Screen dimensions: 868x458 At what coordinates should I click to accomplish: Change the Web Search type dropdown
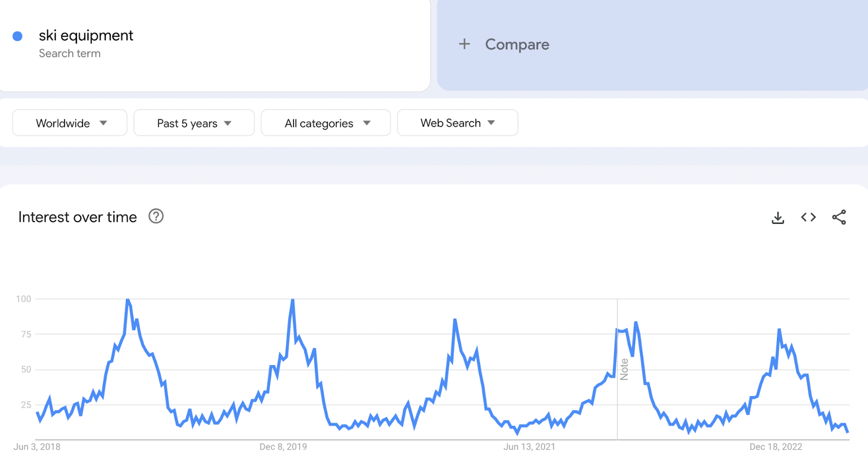pos(457,123)
